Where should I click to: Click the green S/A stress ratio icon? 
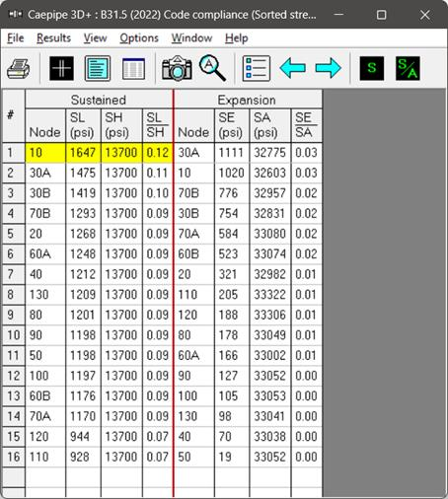(x=408, y=68)
